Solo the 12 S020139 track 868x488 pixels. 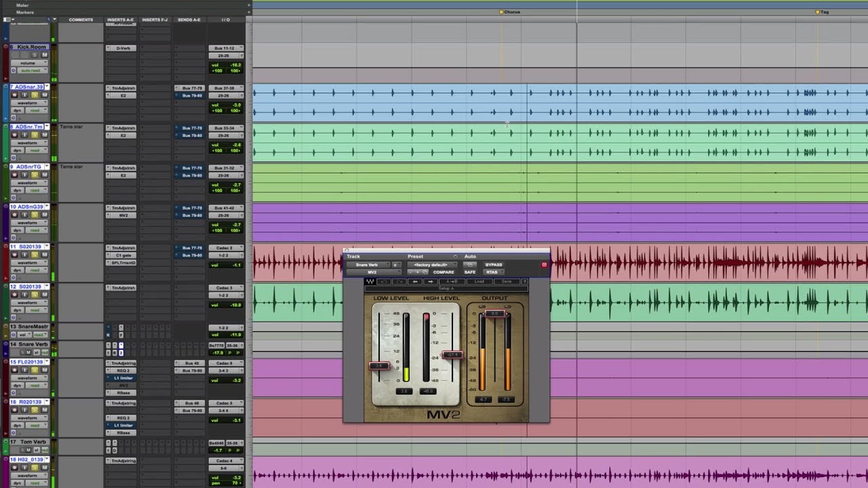pyautogui.click(x=35, y=295)
